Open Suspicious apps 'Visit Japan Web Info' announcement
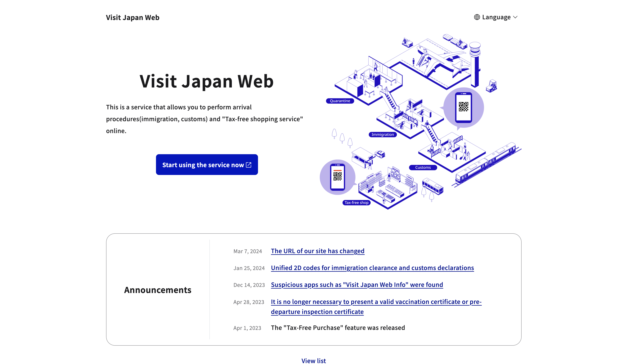Viewport: 631px width, 364px height. 357,284
